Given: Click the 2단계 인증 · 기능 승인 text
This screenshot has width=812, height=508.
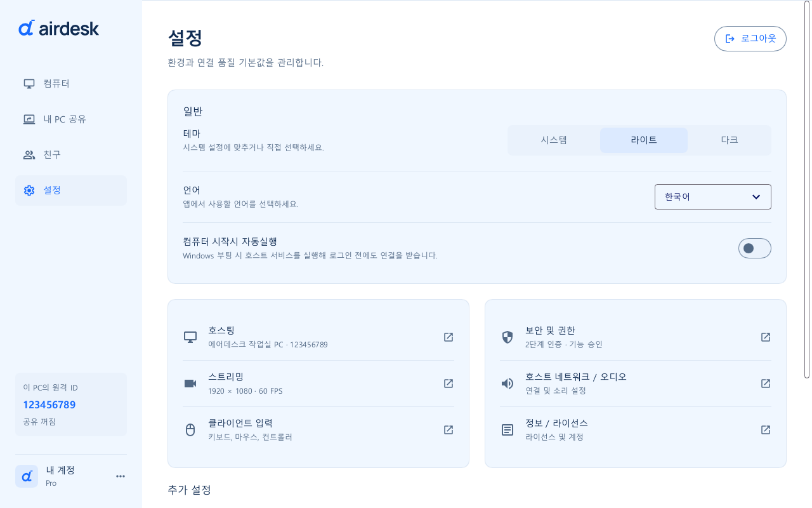Looking at the screenshot, I should click(564, 345).
